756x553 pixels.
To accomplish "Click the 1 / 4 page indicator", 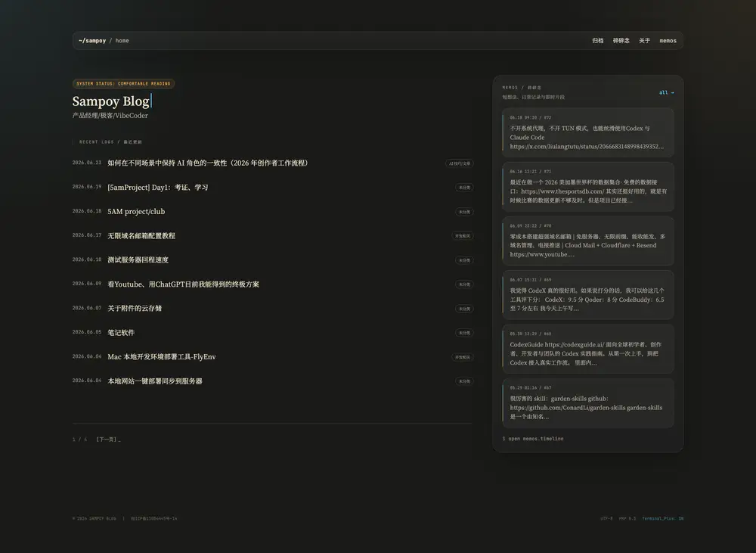I will [79, 440].
